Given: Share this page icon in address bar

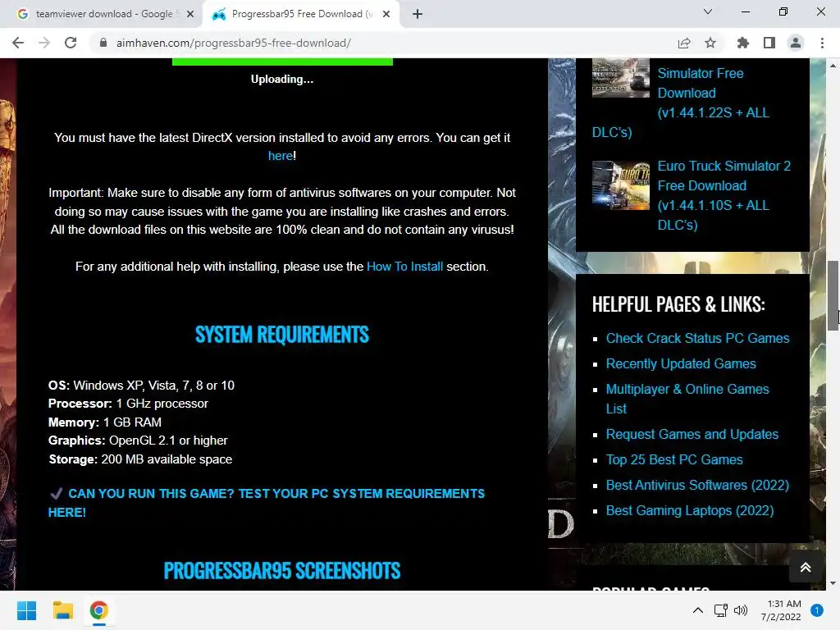Looking at the screenshot, I should coord(684,43).
